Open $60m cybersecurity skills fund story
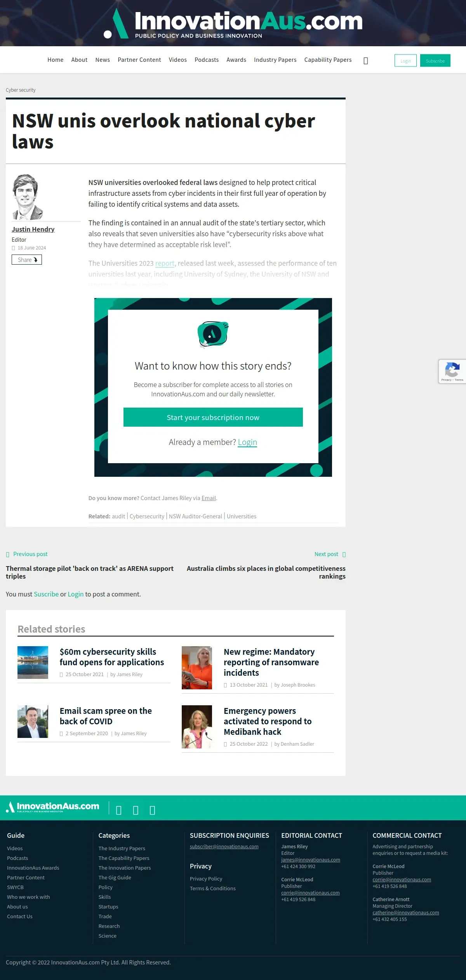 112,657
